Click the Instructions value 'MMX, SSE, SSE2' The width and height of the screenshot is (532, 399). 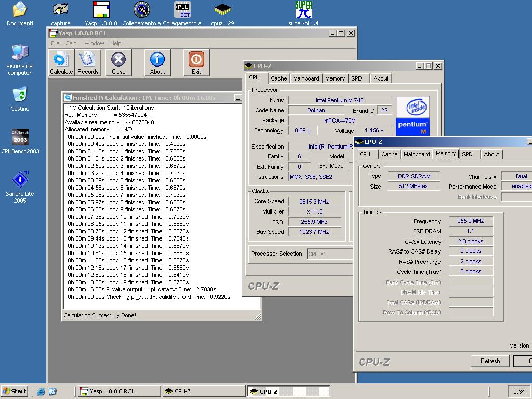[x=321, y=177]
